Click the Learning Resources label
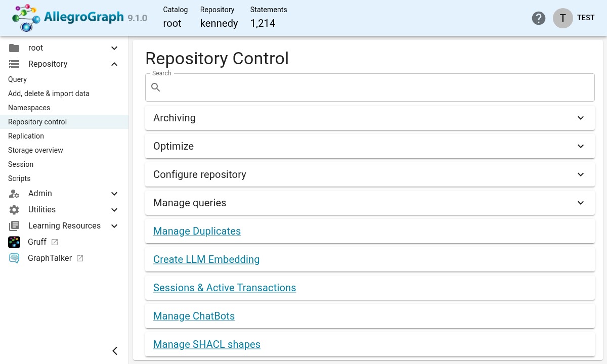The image size is (607, 364). 64,226
